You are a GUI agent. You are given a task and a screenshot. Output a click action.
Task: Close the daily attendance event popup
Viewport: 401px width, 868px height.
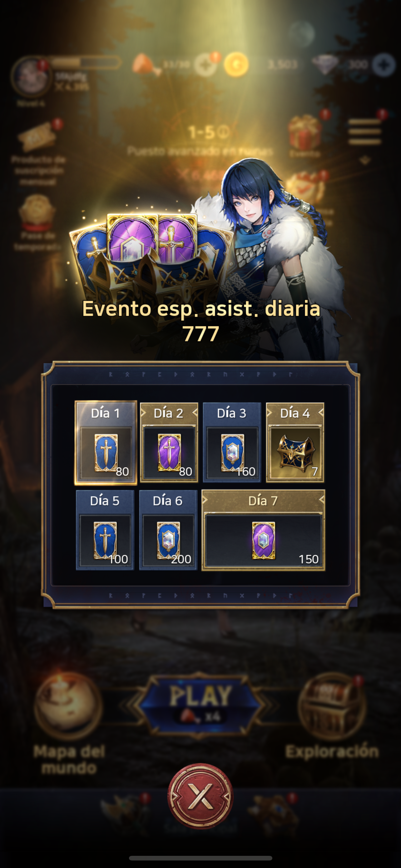pyautogui.click(x=200, y=796)
